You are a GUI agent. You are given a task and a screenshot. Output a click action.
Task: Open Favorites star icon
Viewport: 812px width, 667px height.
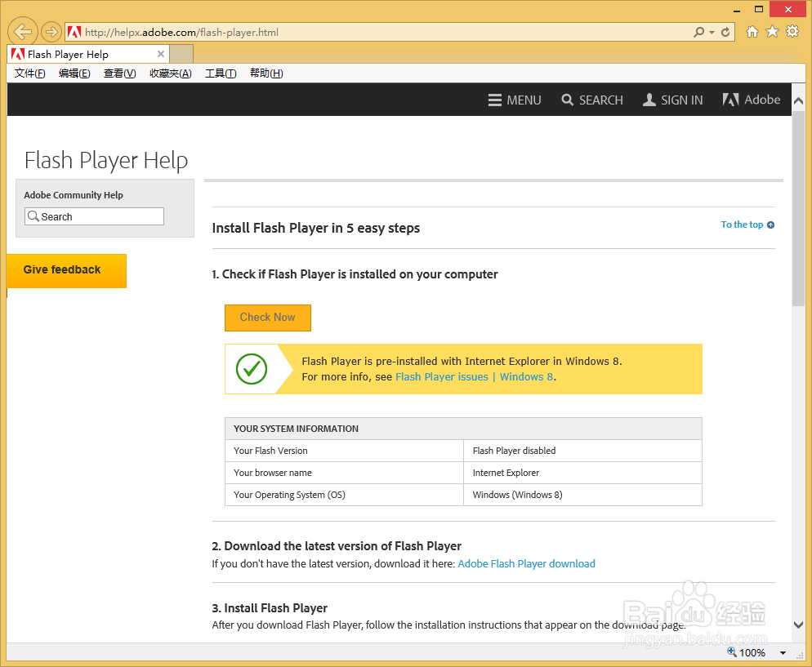point(772,32)
